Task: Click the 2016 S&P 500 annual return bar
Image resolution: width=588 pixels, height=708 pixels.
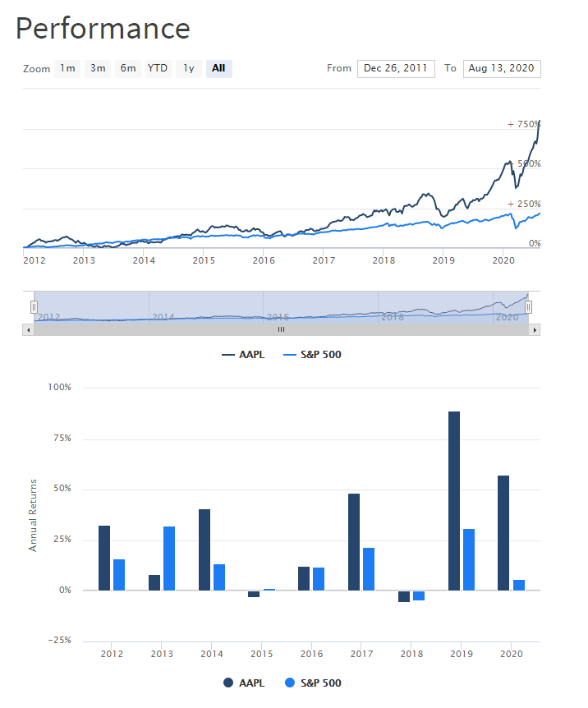Action: pyautogui.click(x=319, y=579)
